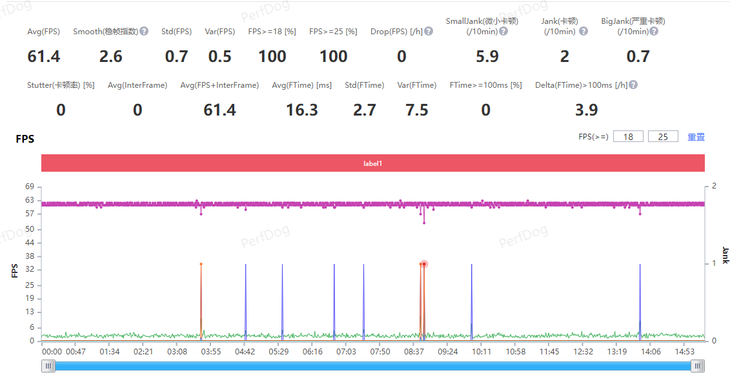Click the 12:32 time axis label

tap(583, 352)
